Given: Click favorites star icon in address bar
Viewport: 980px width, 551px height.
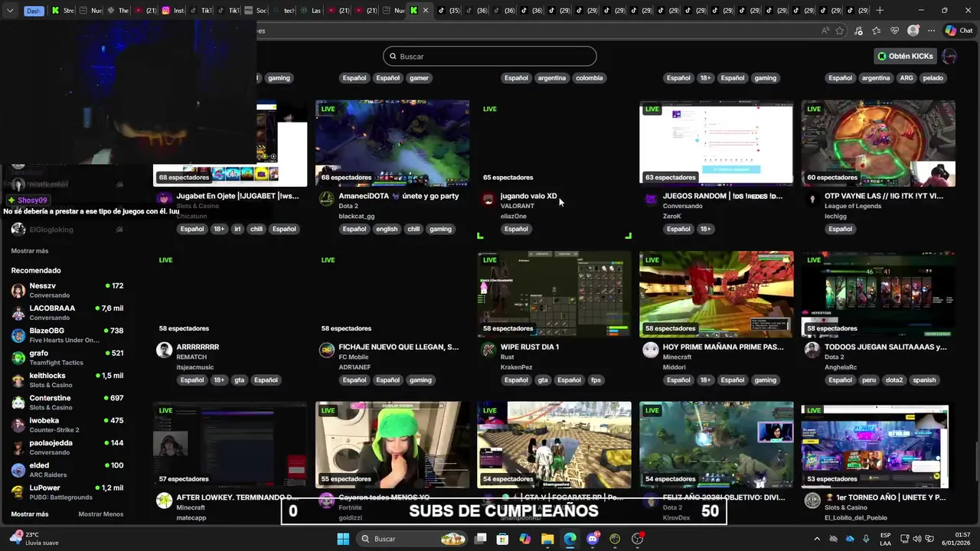Looking at the screenshot, I should tap(840, 31).
